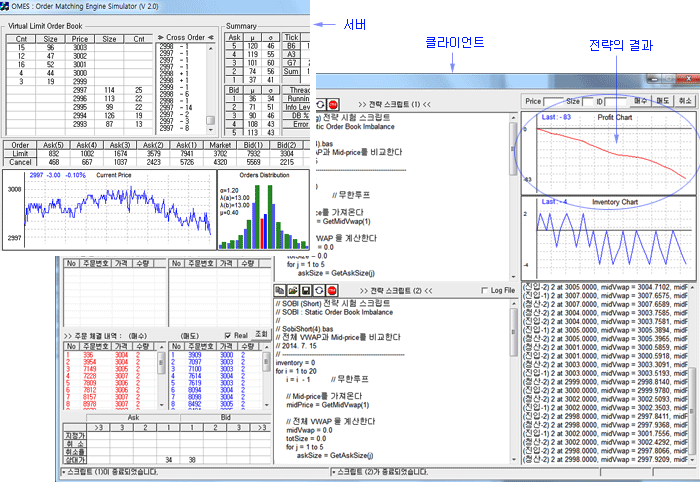Click sell fills list scrollbar thumb
700x482 pixels.
tap(267, 361)
